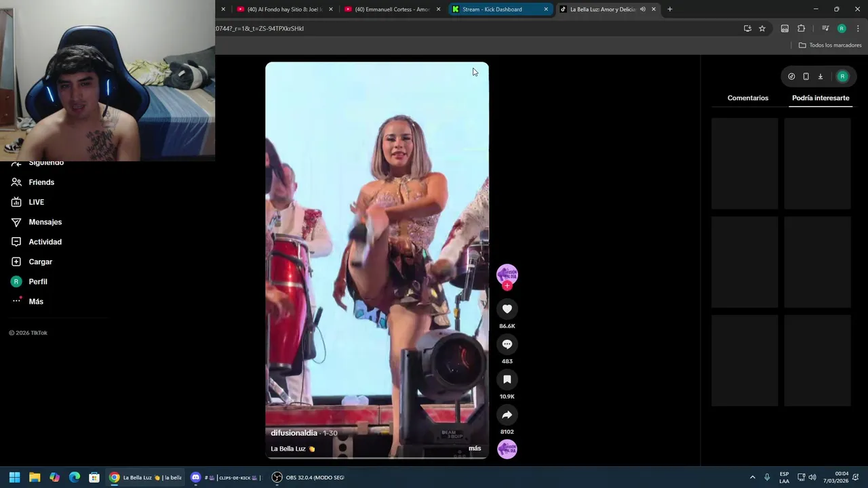Open Chrome media control icon
This screenshot has height=488, width=868.
pyautogui.click(x=825, y=28)
